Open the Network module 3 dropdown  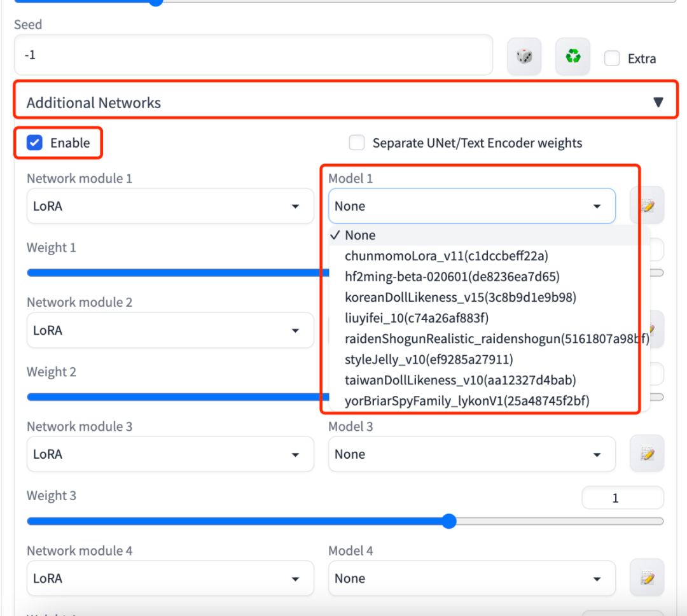tap(170, 454)
